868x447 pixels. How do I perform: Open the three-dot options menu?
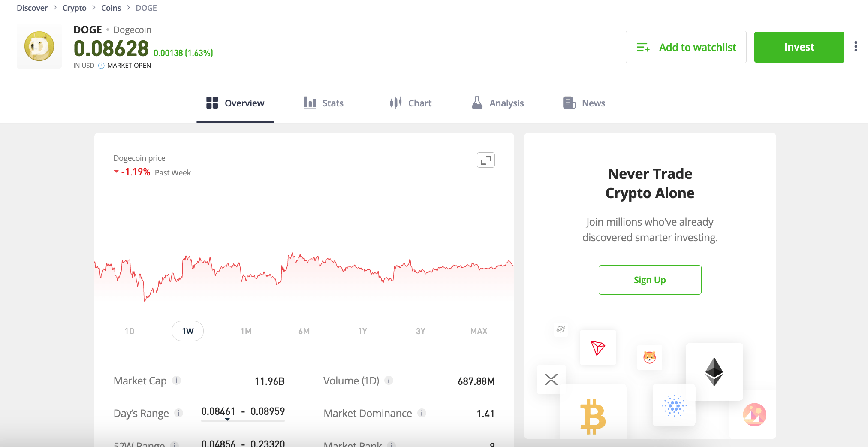(x=856, y=46)
